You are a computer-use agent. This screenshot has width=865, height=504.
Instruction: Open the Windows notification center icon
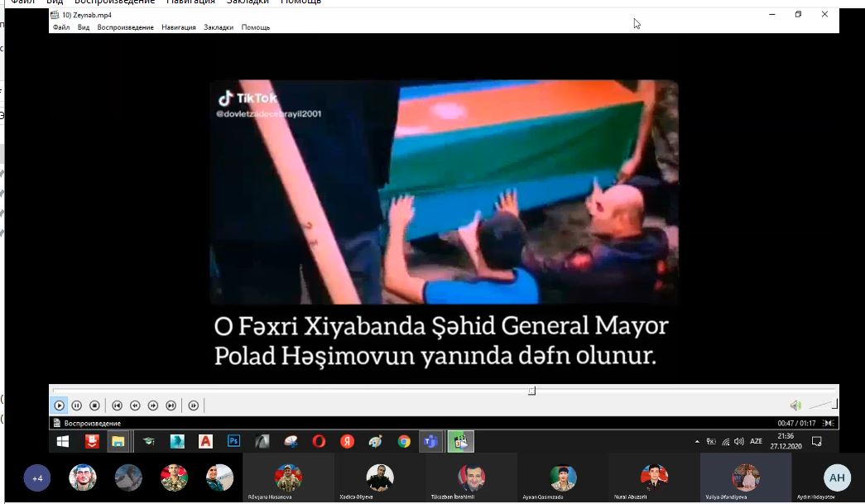817,442
